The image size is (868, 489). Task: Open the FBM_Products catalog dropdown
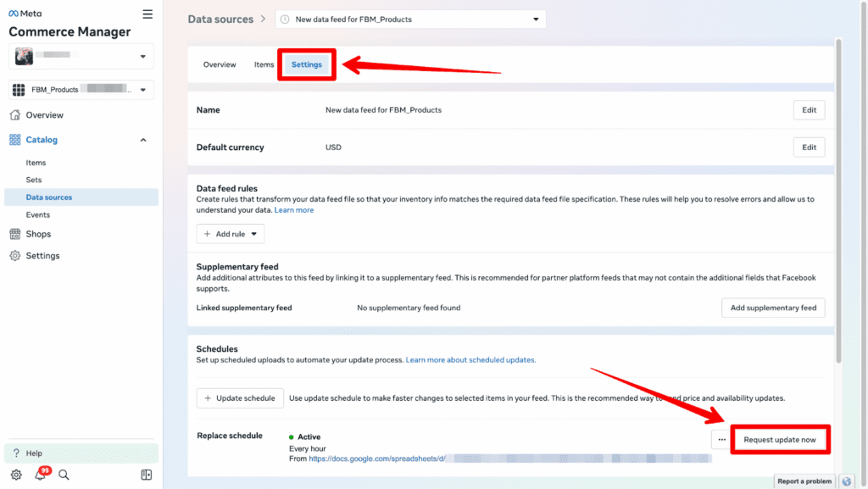142,90
